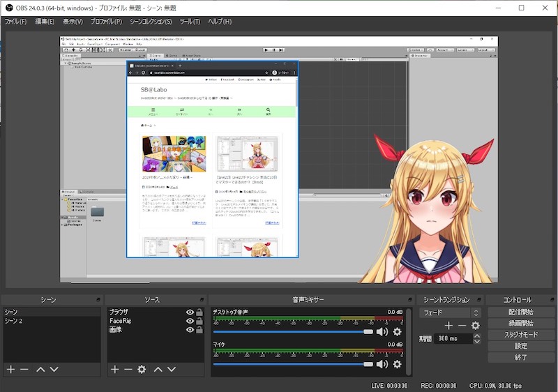The image size is (558, 392).
Task: Click Unity step button in preview
Action: 281,50
